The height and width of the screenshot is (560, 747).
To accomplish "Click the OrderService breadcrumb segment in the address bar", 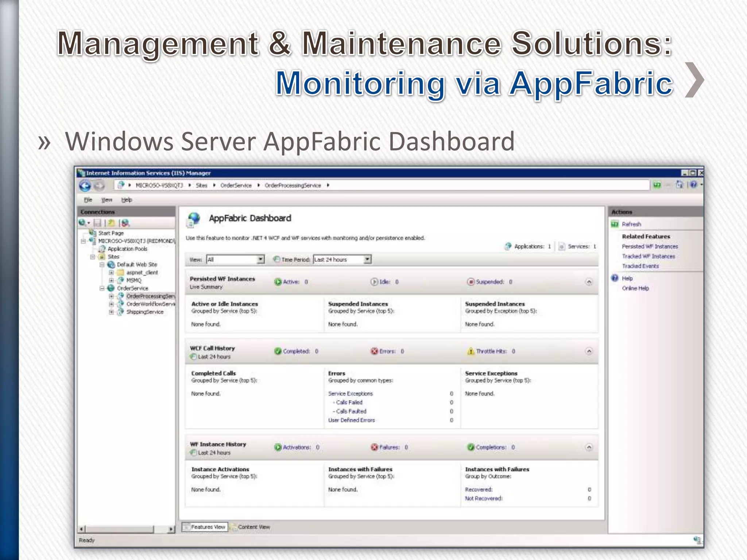I will coord(236,185).
